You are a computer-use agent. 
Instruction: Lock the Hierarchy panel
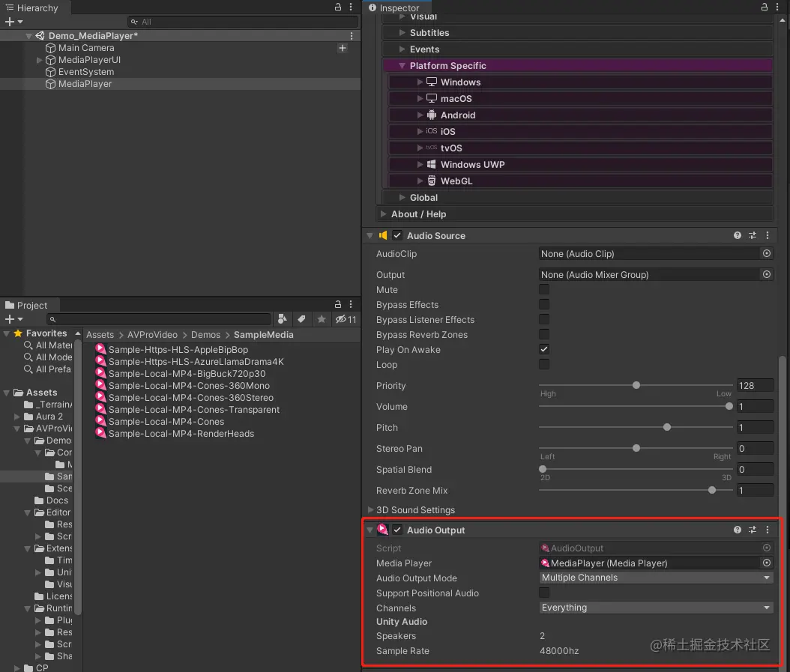[x=338, y=7]
